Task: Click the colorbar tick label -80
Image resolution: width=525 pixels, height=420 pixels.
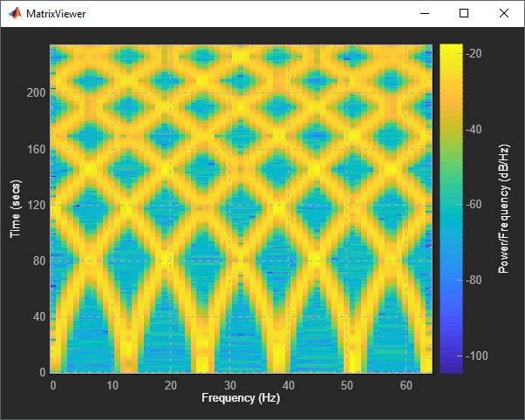Action: point(474,280)
